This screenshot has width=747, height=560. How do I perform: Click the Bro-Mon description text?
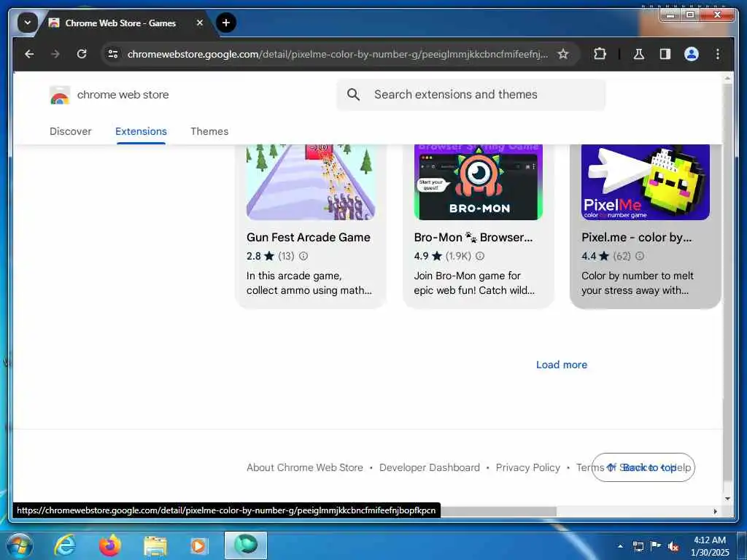(474, 283)
